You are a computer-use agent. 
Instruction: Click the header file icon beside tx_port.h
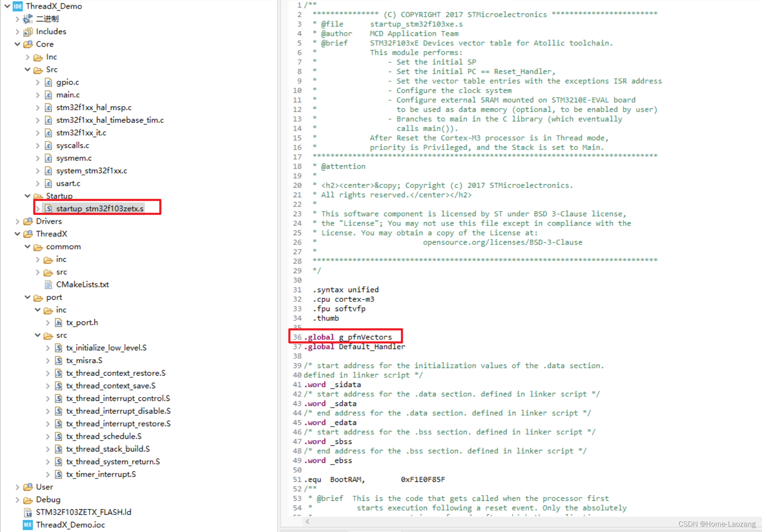pyautogui.click(x=58, y=322)
